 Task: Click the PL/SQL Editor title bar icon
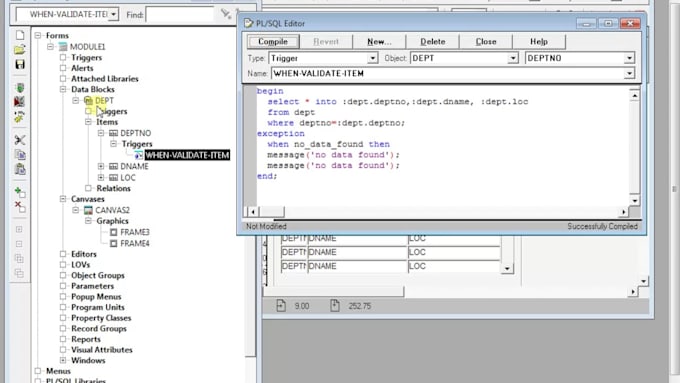pyautogui.click(x=248, y=23)
